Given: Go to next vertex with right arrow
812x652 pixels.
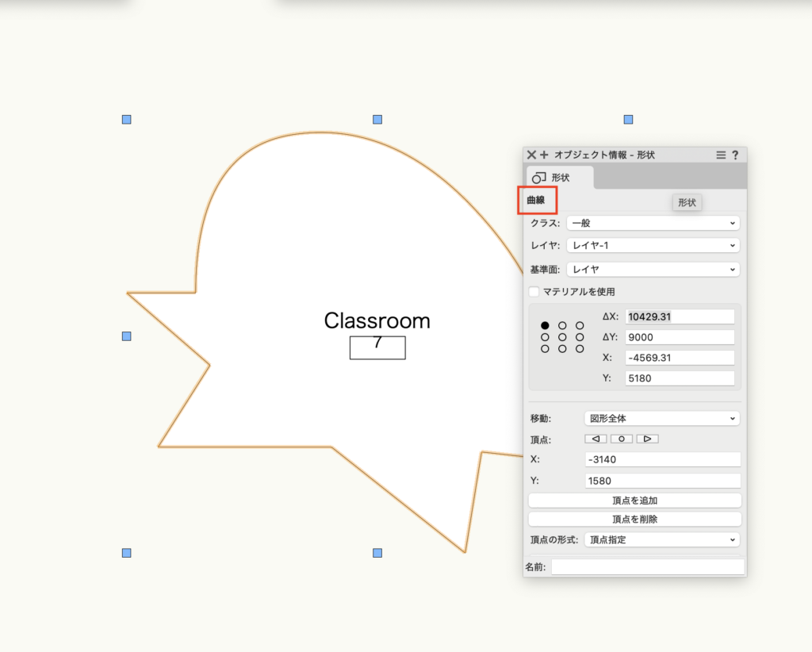Looking at the screenshot, I should (x=647, y=439).
